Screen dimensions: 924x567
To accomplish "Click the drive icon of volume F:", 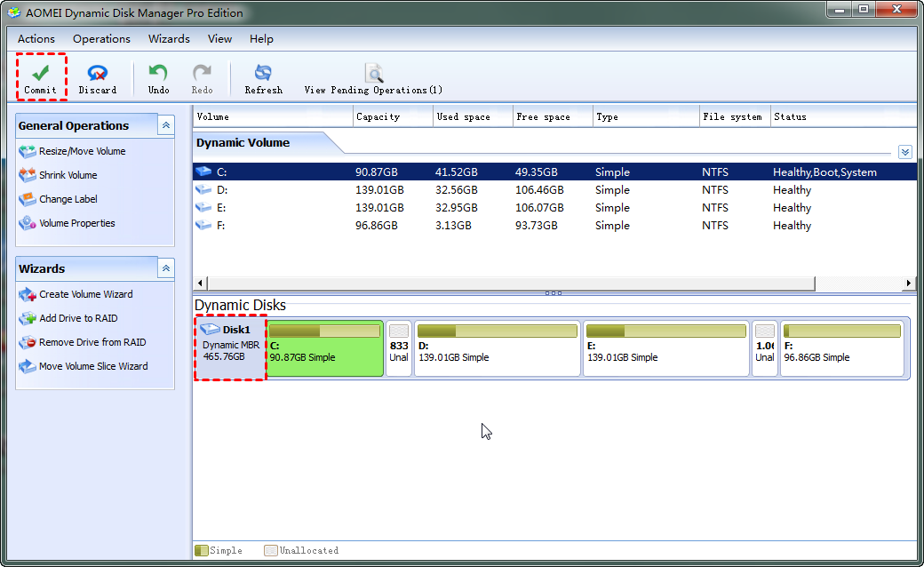I will tap(203, 225).
